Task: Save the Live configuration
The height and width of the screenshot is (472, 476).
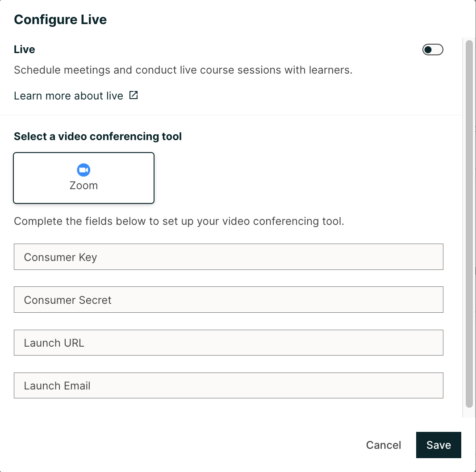Action: click(438, 445)
